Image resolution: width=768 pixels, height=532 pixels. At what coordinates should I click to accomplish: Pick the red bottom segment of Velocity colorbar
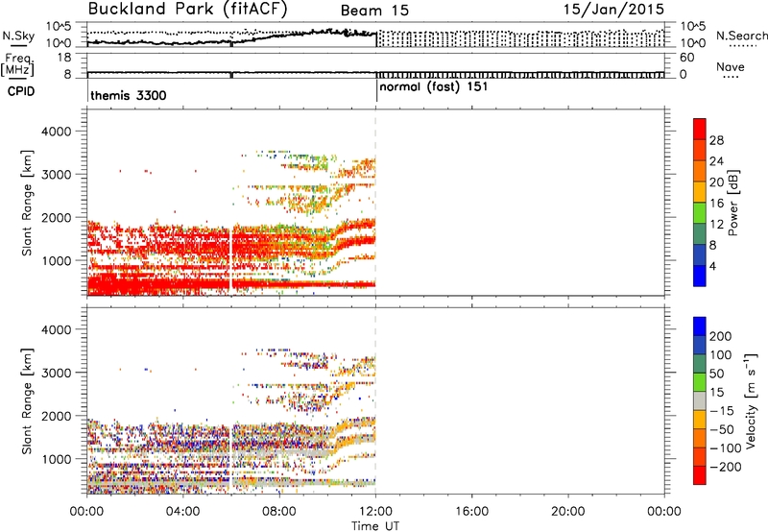tap(700, 475)
